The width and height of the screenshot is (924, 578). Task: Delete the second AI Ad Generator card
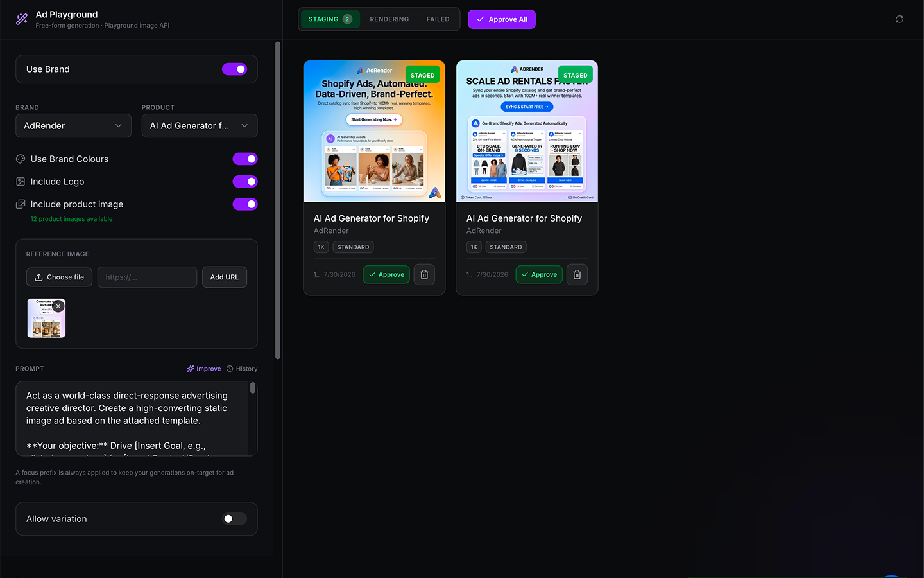pyautogui.click(x=577, y=274)
